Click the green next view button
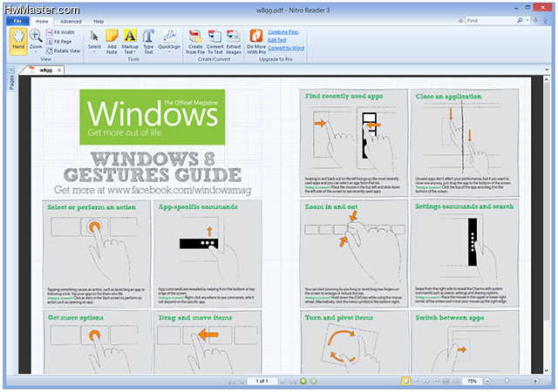This screenshot has width=558, height=392. click(313, 382)
